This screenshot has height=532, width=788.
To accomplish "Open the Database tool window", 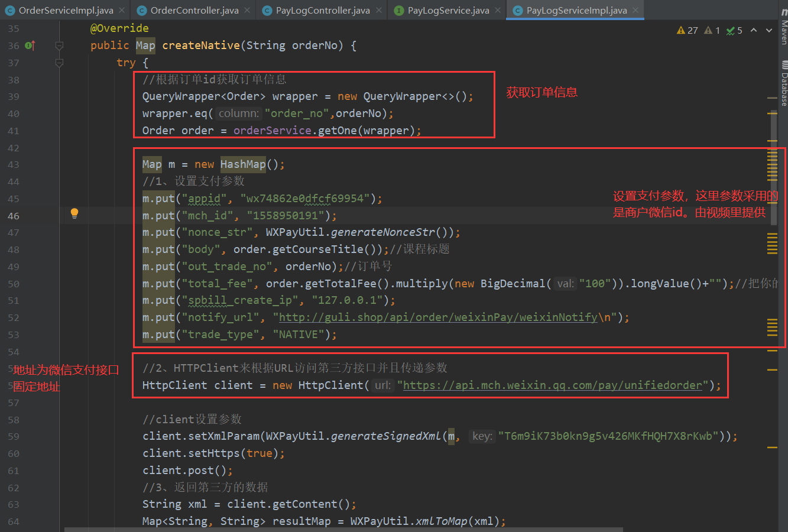I will (x=784, y=83).
